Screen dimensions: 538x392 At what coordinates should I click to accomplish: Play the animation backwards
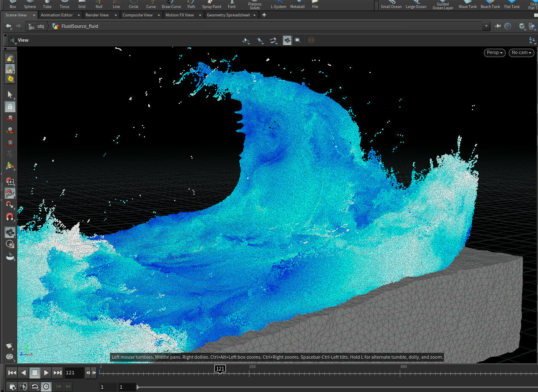(x=24, y=373)
